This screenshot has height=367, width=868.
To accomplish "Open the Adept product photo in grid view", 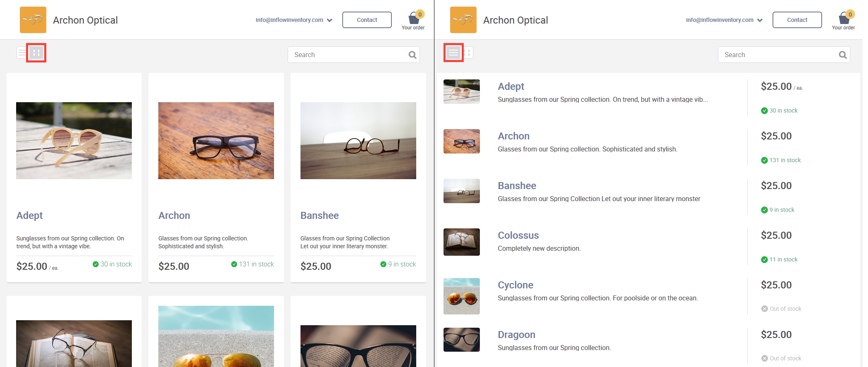I will point(74,141).
